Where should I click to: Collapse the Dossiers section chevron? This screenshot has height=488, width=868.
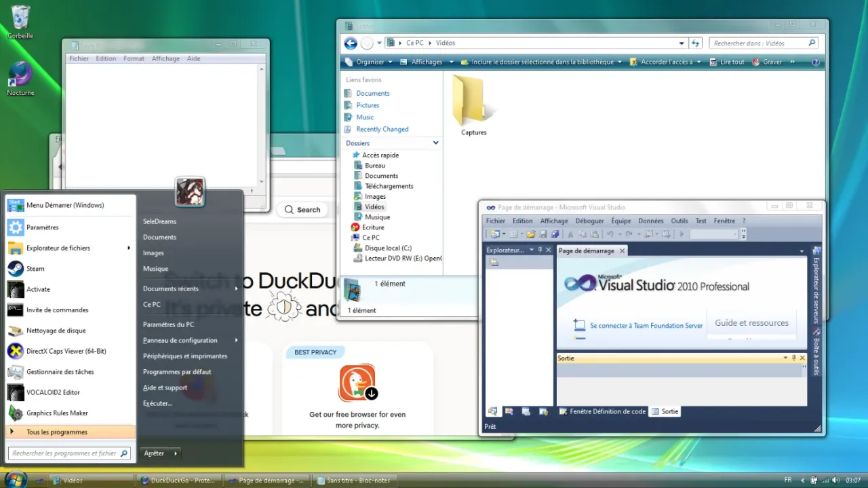tap(436, 143)
